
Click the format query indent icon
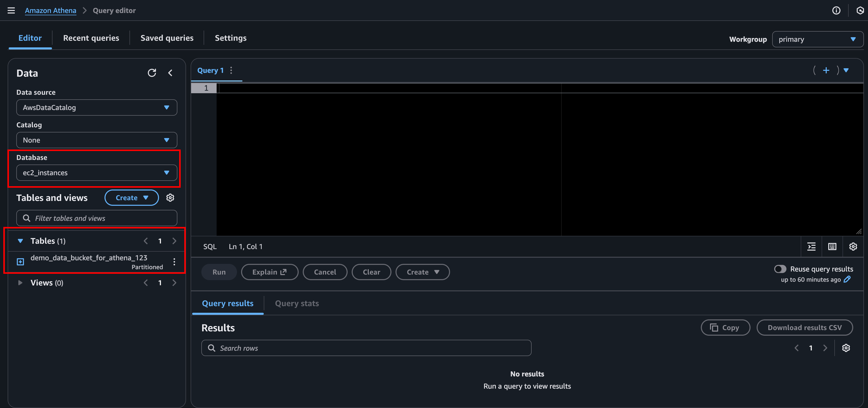point(811,247)
